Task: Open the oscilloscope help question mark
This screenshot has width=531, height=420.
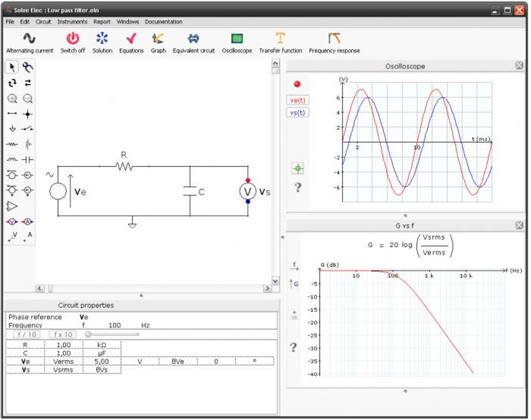Action: coord(298,187)
